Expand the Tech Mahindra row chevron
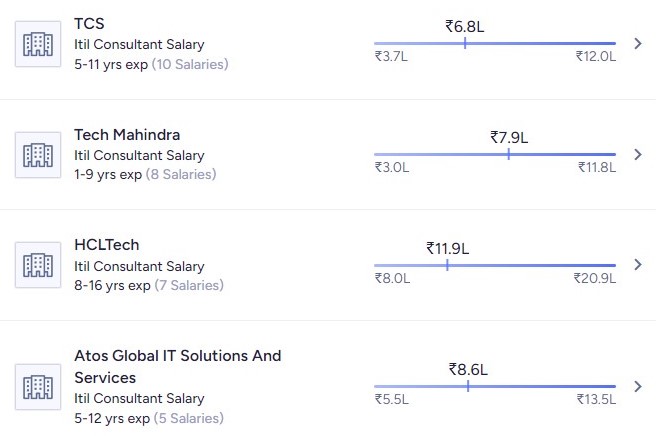Image resolution: width=656 pixels, height=436 pixels. tap(639, 155)
